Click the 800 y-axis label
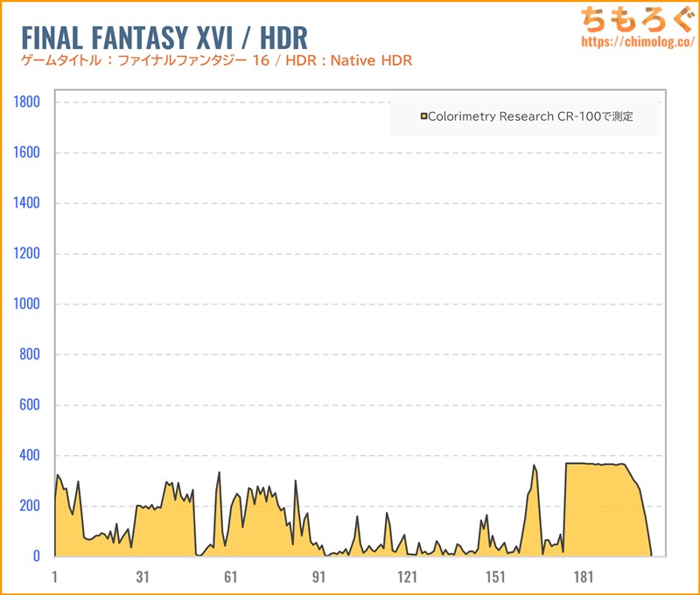Image resolution: width=700 pixels, height=595 pixels. [x=30, y=354]
